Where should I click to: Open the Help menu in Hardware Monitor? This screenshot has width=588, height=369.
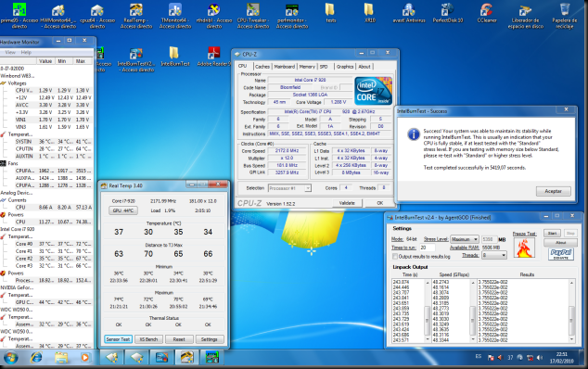point(26,53)
